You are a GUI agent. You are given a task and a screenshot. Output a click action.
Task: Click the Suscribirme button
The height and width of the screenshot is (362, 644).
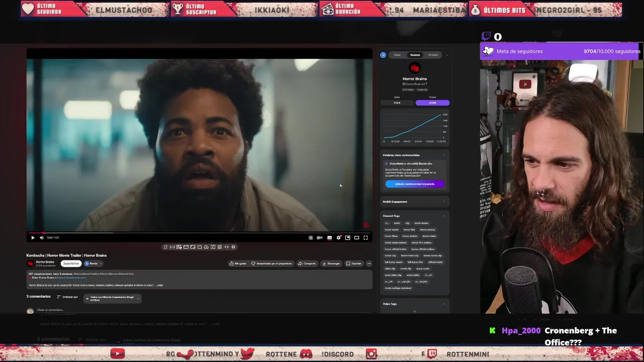click(x=71, y=263)
